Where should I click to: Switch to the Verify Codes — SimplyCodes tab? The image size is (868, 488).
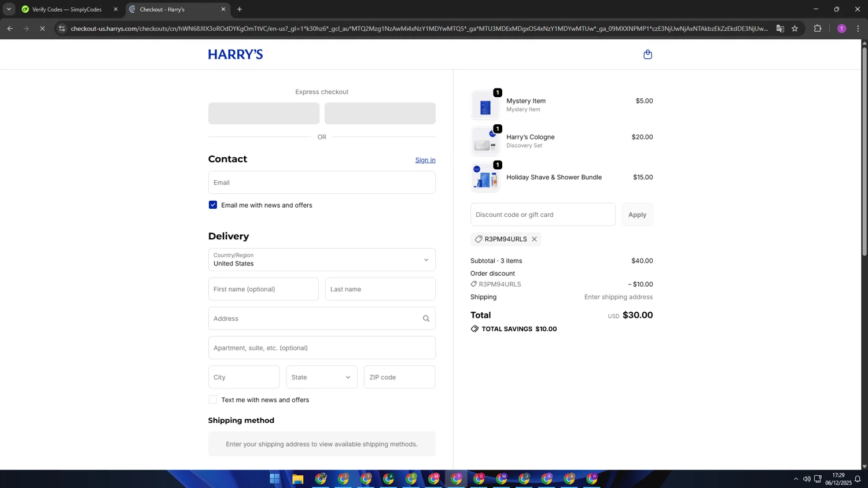(x=67, y=9)
